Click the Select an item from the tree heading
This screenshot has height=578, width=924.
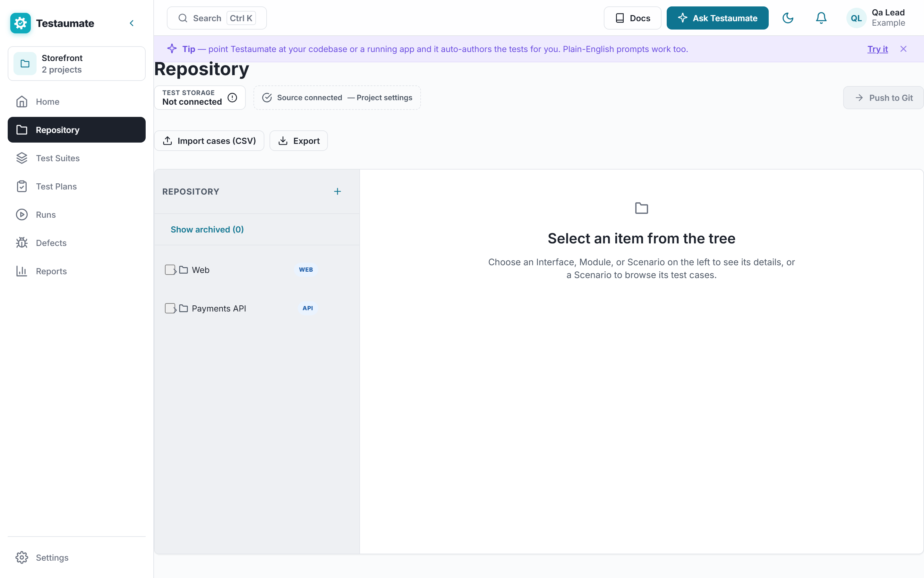641,239
